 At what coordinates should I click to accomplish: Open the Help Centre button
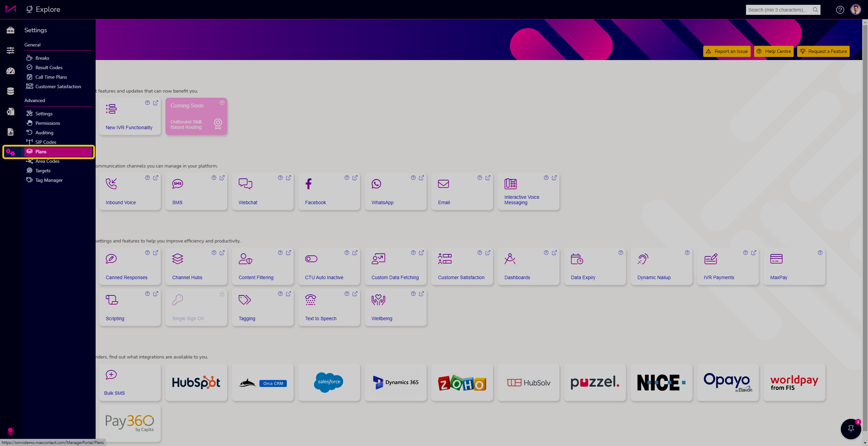tap(774, 51)
